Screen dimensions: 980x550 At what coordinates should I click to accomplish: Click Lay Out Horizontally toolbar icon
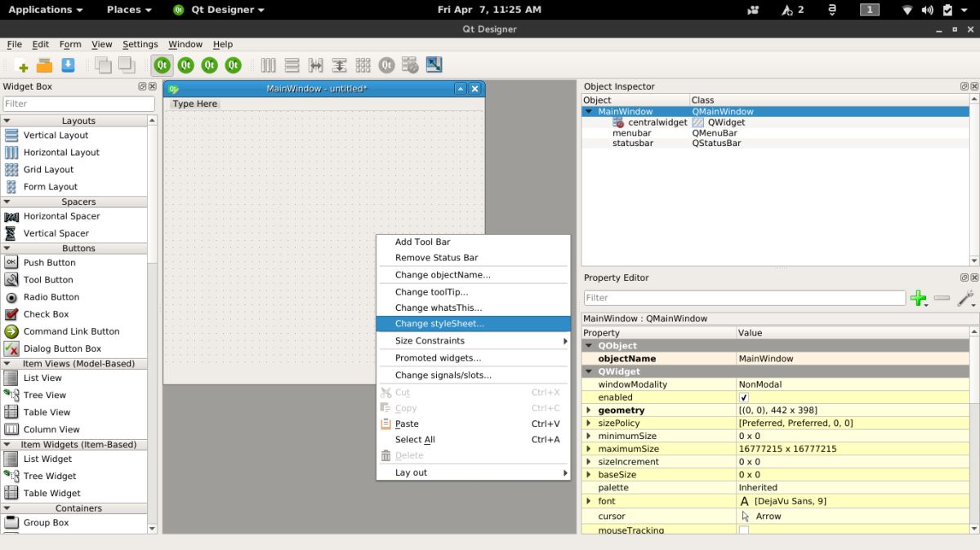point(269,65)
